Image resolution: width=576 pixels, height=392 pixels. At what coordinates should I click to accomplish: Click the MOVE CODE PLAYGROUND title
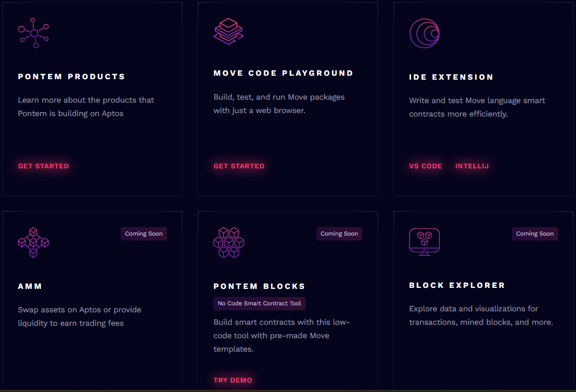(x=284, y=73)
